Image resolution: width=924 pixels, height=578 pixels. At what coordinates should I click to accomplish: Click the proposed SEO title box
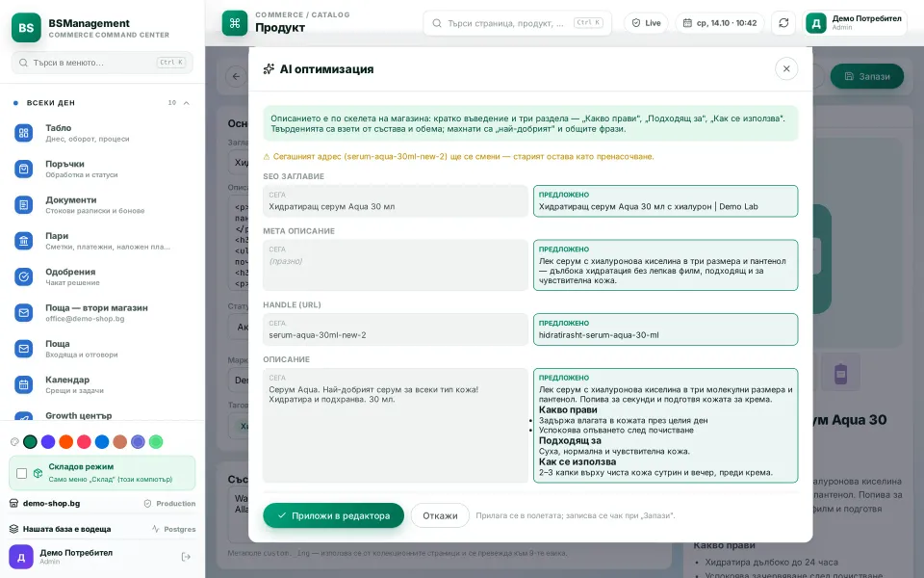tap(665, 201)
